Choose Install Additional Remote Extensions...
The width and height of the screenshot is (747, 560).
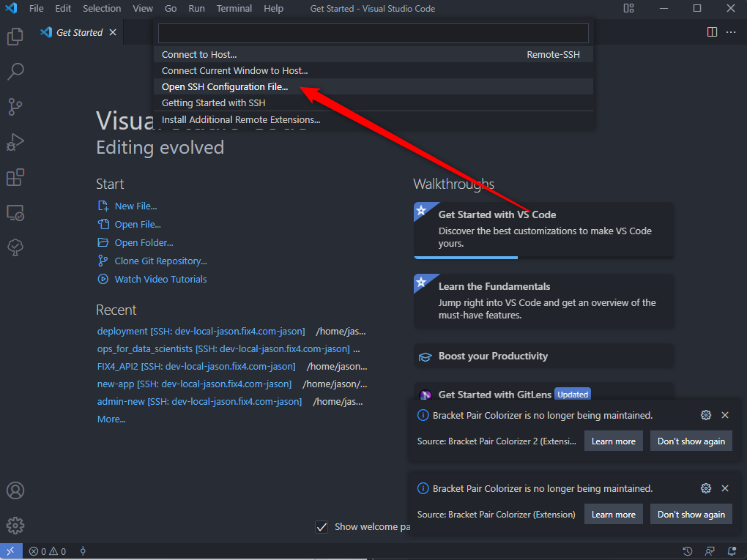tap(373, 119)
